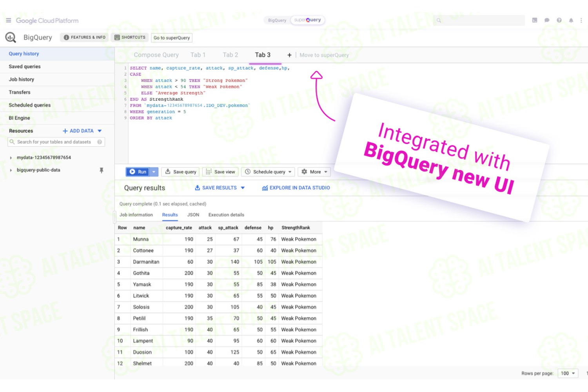Viewport: 588px width, 392px height.
Task: Switch to Tab 2
Action: pyautogui.click(x=230, y=55)
